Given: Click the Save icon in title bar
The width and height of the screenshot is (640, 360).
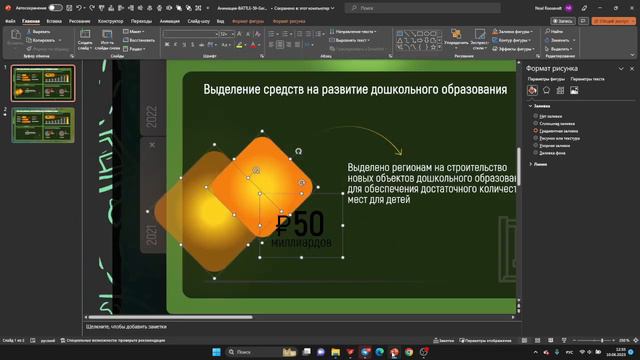Looking at the screenshot, I should (69, 8).
